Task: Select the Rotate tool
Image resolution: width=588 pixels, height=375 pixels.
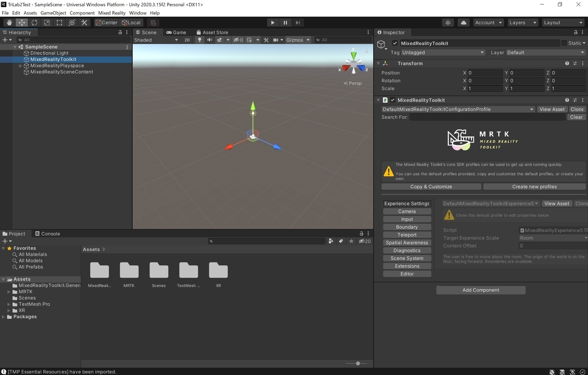Action: click(34, 23)
